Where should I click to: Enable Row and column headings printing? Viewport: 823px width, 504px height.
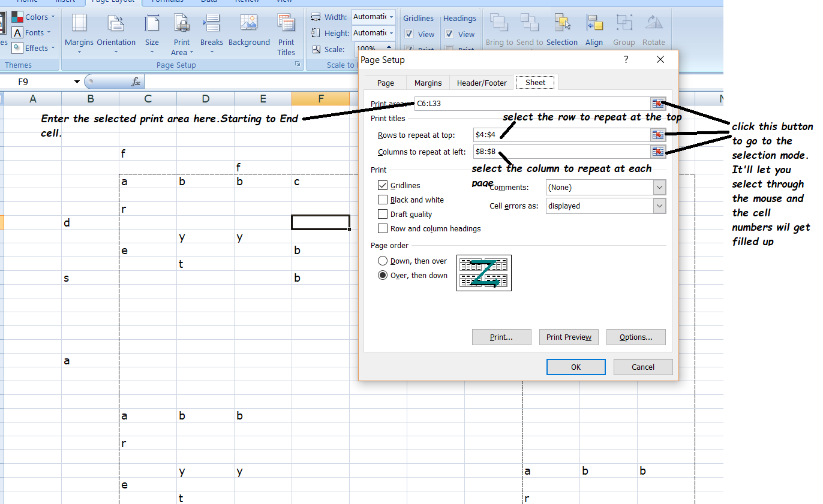click(383, 228)
